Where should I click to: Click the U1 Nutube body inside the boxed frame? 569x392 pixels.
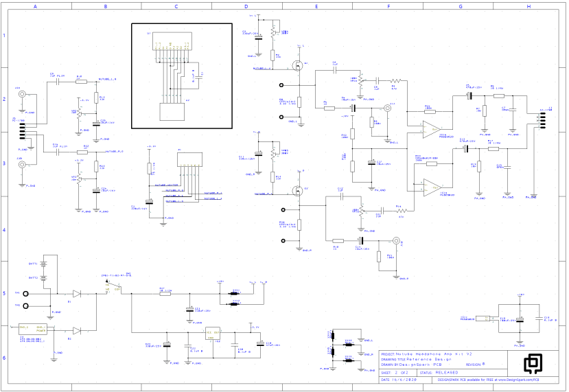click(x=172, y=41)
